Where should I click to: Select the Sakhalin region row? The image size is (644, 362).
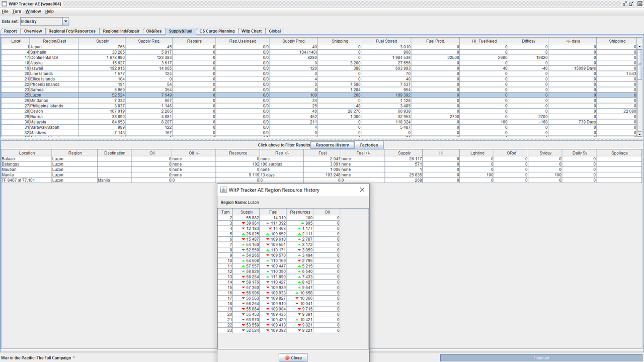coord(319,52)
